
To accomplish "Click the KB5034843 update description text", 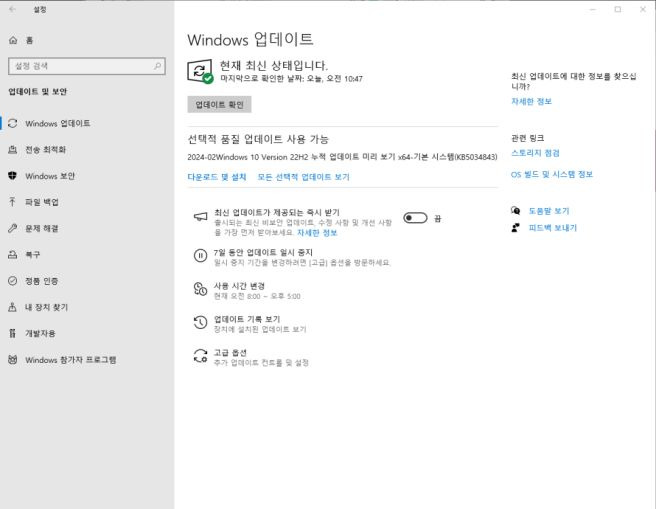I will [342, 157].
